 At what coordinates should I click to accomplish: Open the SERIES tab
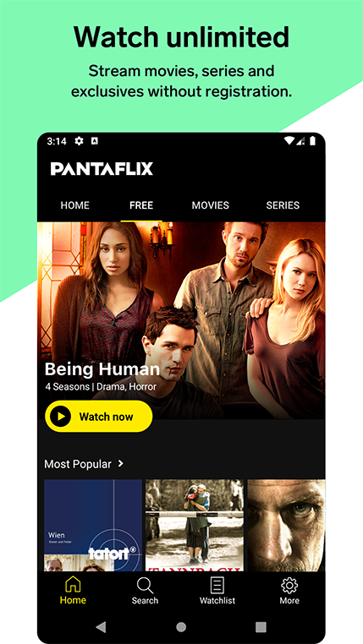tap(283, 205)
